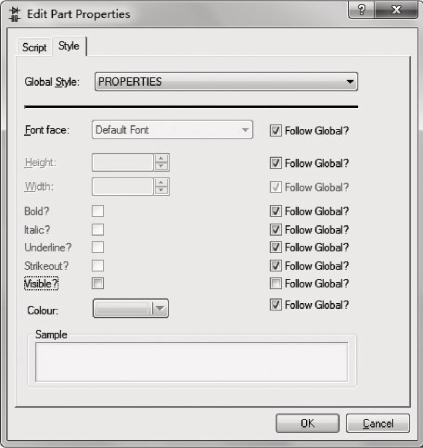
Task: Switch to the Script tab
Action: [34, 47]
